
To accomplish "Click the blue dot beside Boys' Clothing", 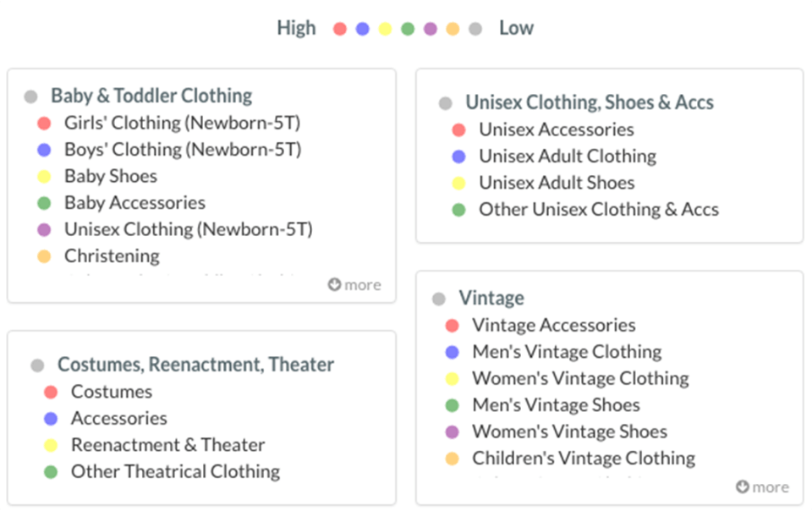I will tap(44, 150).
